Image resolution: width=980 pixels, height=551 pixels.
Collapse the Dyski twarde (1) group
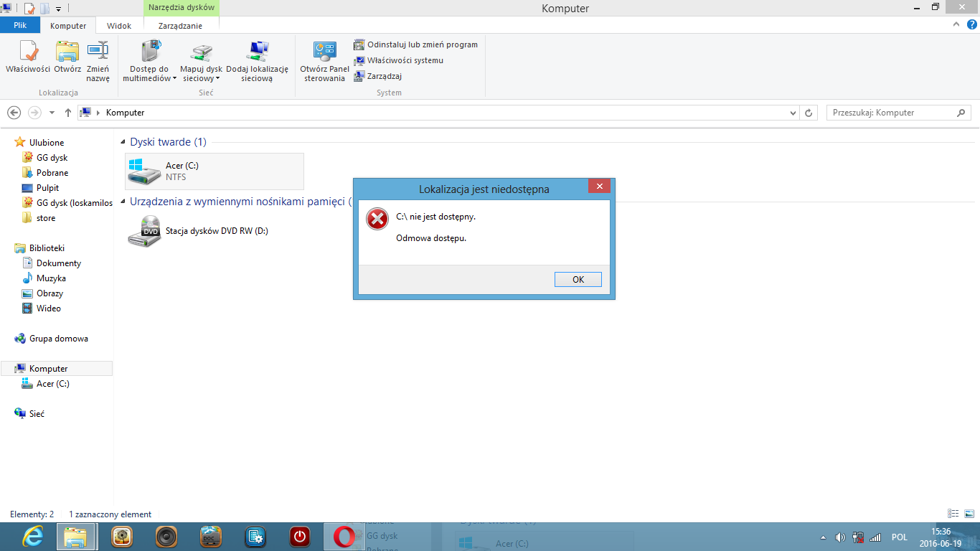123,142
